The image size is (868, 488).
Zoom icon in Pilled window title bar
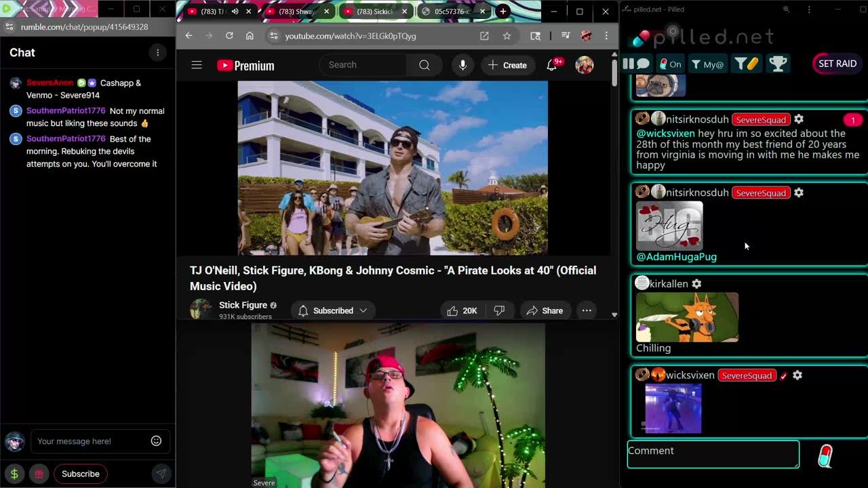coord(786,9)
